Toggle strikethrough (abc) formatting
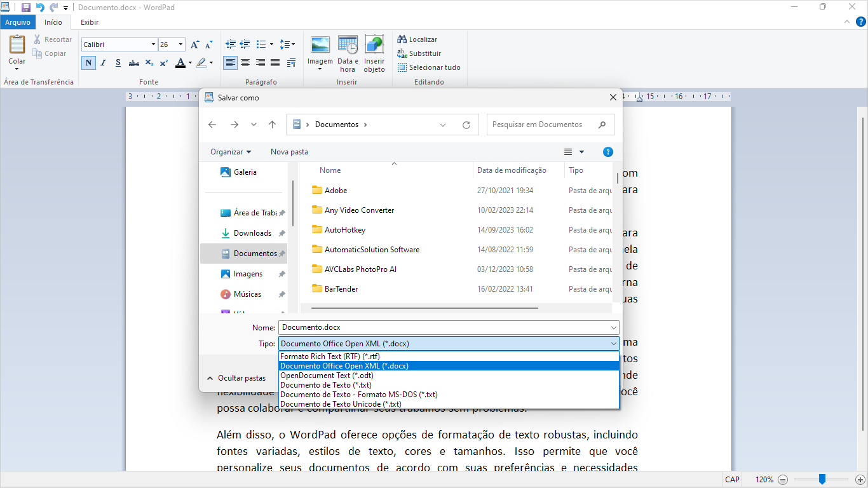 coord(133,63)
